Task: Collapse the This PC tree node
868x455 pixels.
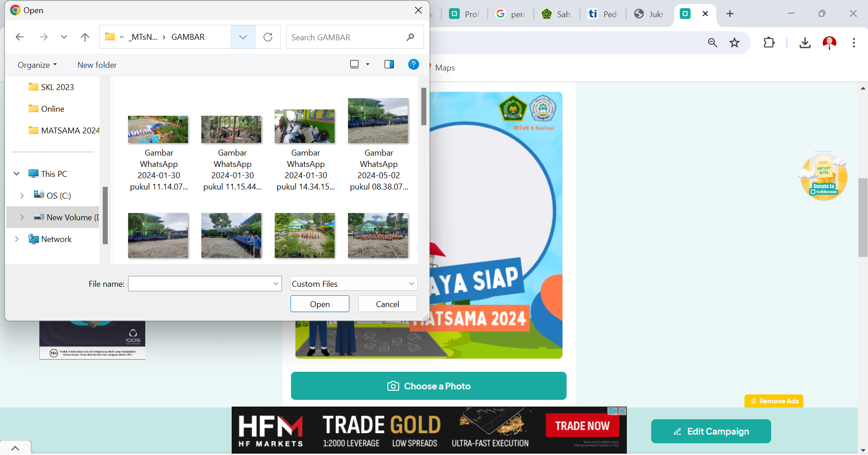Action: 17,174
